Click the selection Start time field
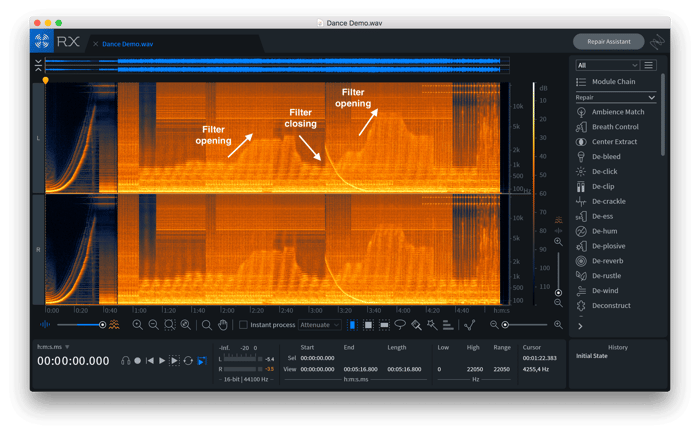This screenshot has width=700, height=434. 317,358
